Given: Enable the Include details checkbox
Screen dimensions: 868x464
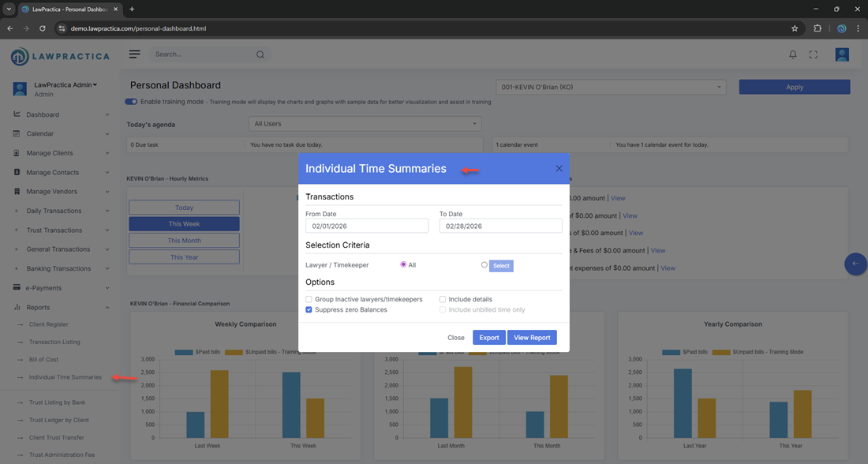Looking at the screenshot, I should coord(443,300).
